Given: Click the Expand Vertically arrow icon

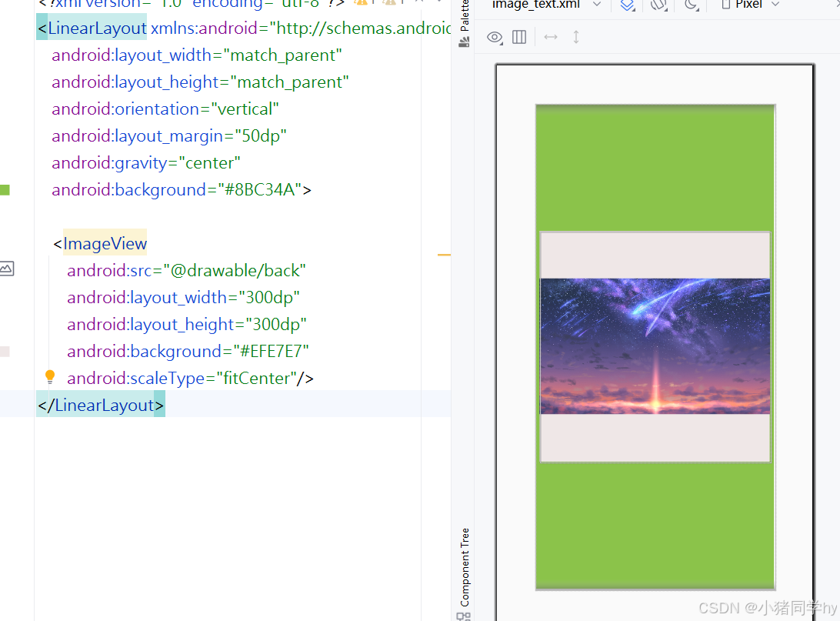Looking at the screenshot, I should tap(576, 37).
